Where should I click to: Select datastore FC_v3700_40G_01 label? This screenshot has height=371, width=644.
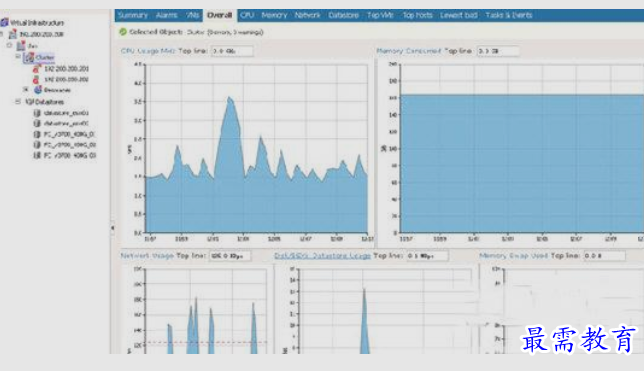[x=69, y=134]
